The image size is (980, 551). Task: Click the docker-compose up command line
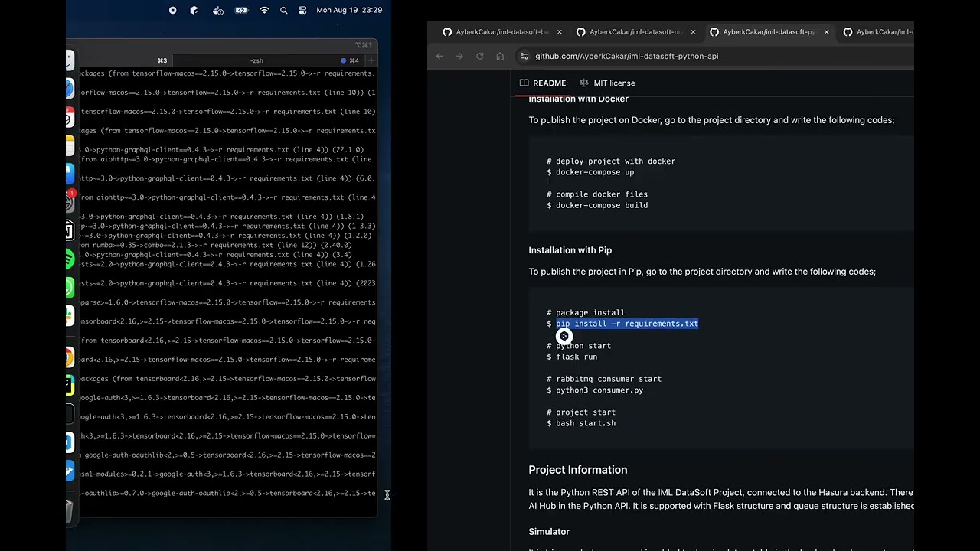coord(590,172)
